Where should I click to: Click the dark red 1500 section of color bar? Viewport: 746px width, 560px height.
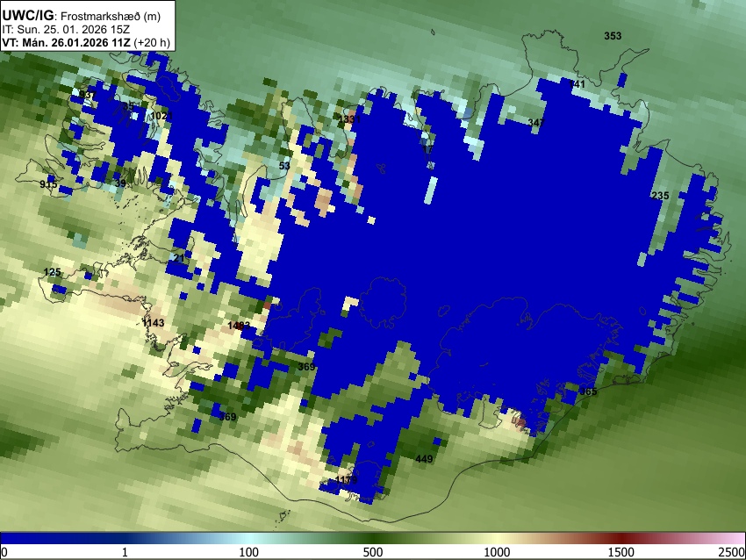point(621,539)
